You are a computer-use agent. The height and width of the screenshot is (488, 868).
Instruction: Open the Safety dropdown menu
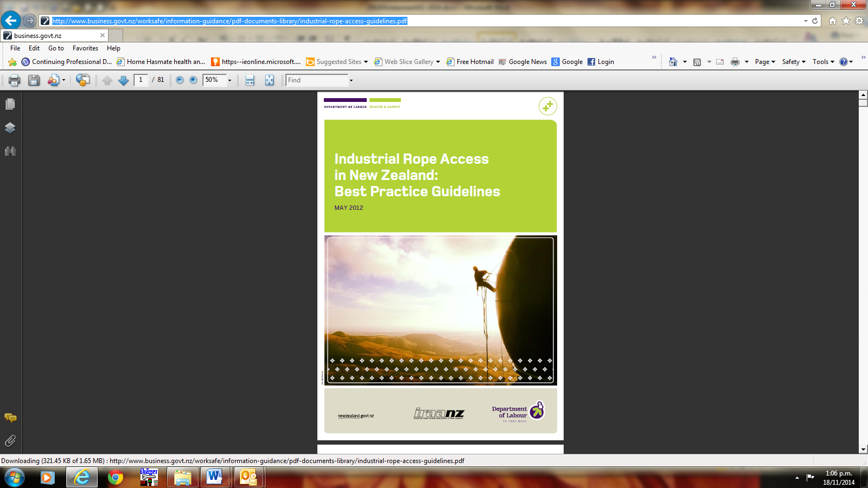[x=794, y=62]
